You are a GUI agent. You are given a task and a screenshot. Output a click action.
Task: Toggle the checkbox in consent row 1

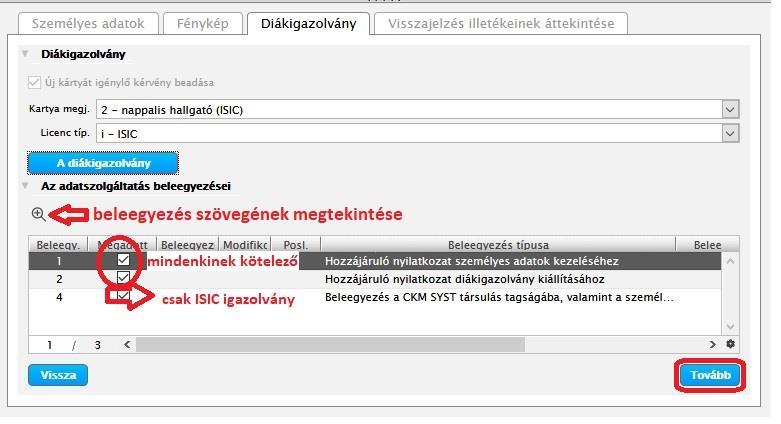[x=123, y=260]
